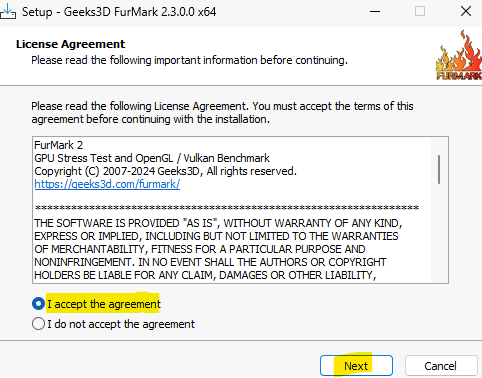Minimize the FurMark setup window
This screenshot has height=378, width=482.
coord(375,12)
